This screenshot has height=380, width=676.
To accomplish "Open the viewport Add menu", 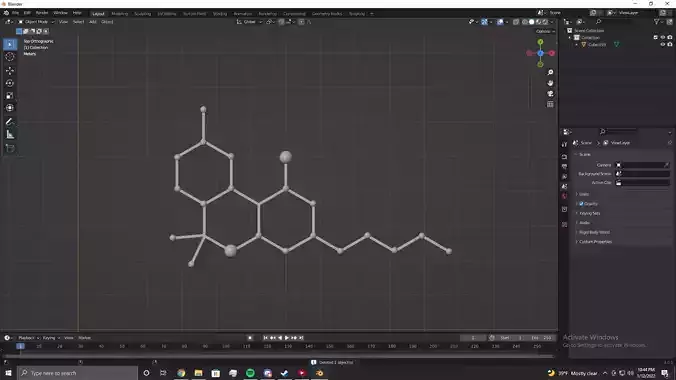I will [92, 22].
